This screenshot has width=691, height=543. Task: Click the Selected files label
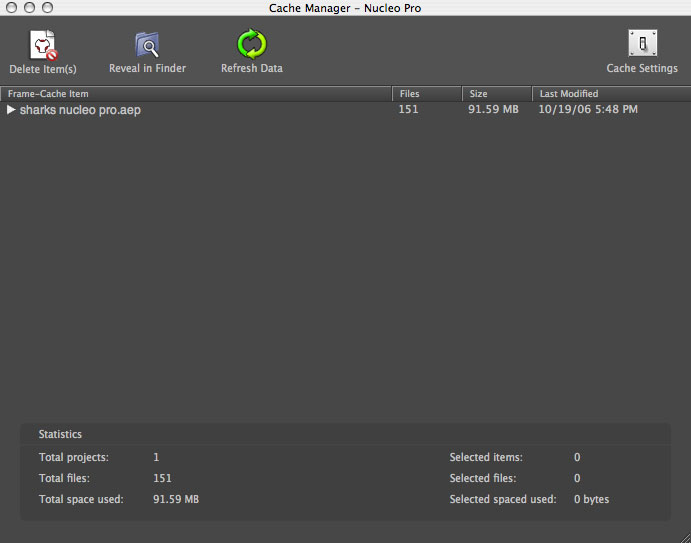click(483, 478)
